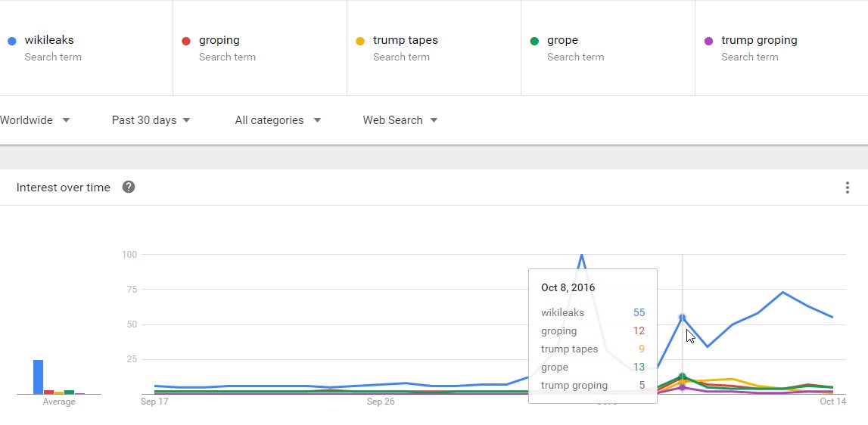The height and width of the screenshot is (425, 868).
Task: Click the 25 y-axis label
Action: (132, 359)
